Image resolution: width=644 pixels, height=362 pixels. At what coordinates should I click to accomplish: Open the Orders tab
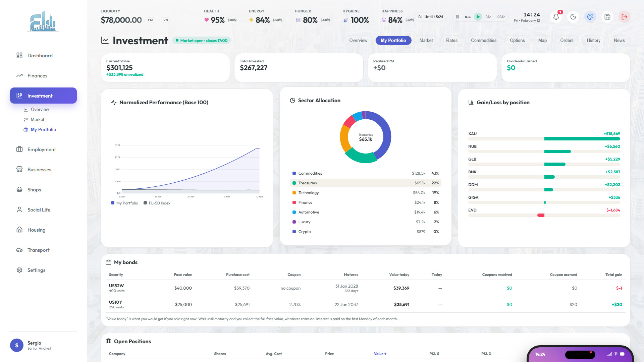point(567,41)
